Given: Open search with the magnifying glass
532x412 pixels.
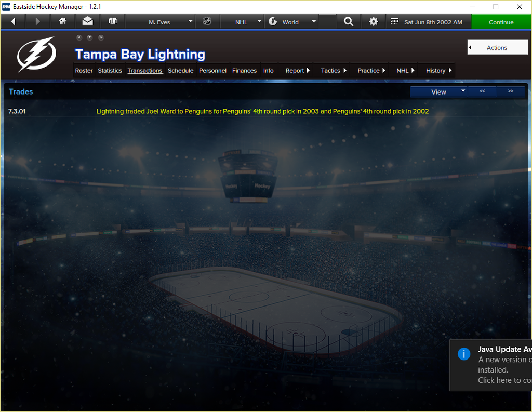Looking at the screenshot, I should point(349,22).
